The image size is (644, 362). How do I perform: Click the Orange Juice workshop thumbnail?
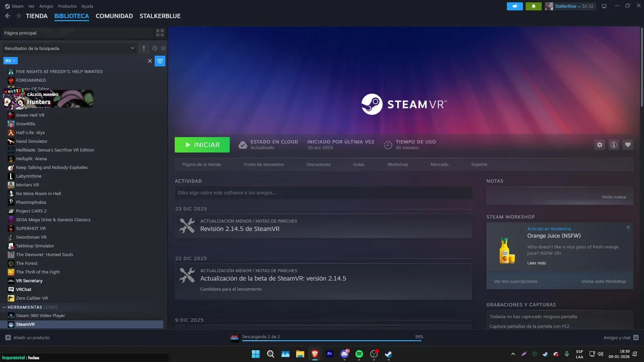(x=507, y=251)
